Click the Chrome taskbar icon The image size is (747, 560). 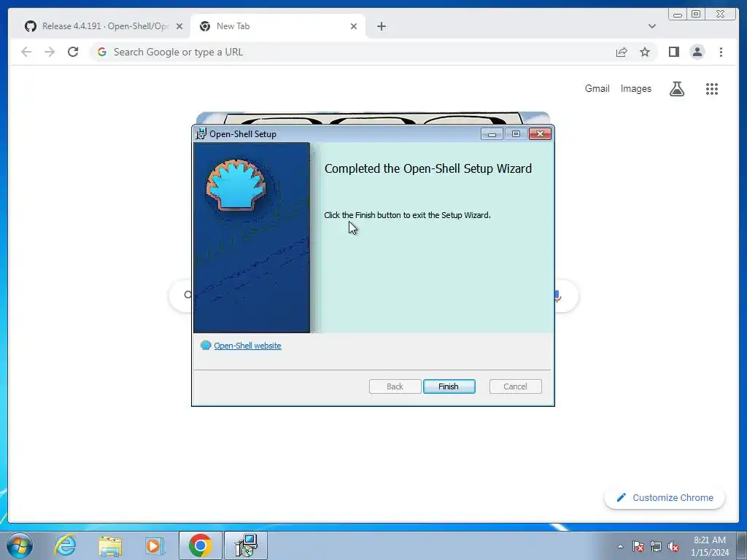pyautogui.click(x=200, y=545)
